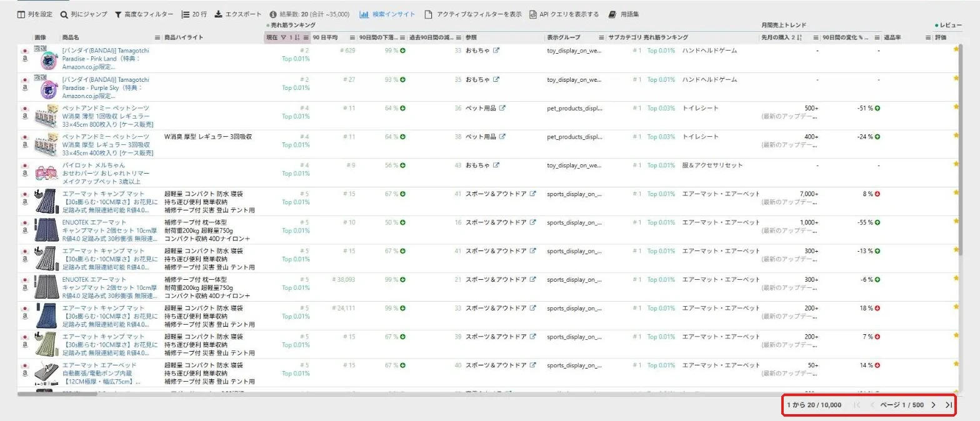Open the 90日間の変化 % column menu

click(876, 37)
